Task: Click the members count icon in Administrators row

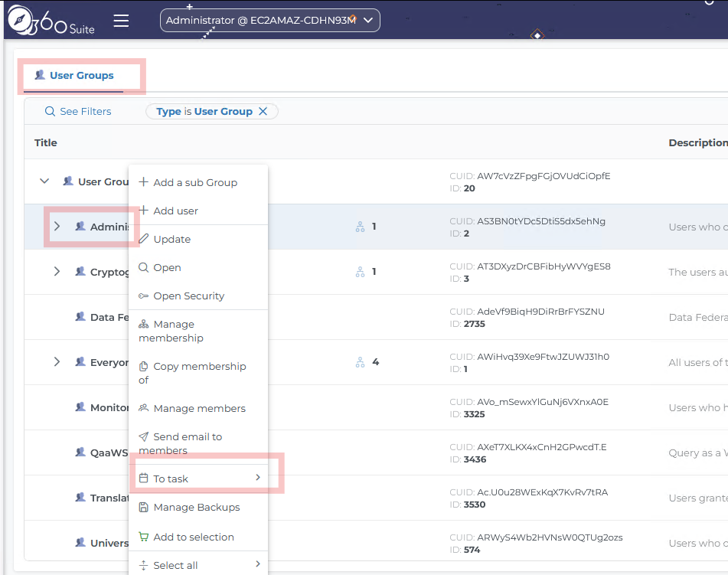Action: [x=361, y=227]
